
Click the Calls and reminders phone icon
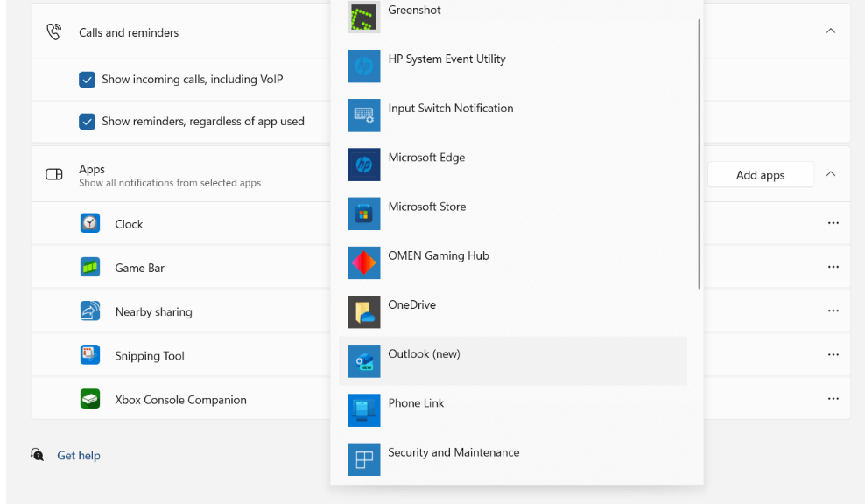click(53, 32)
